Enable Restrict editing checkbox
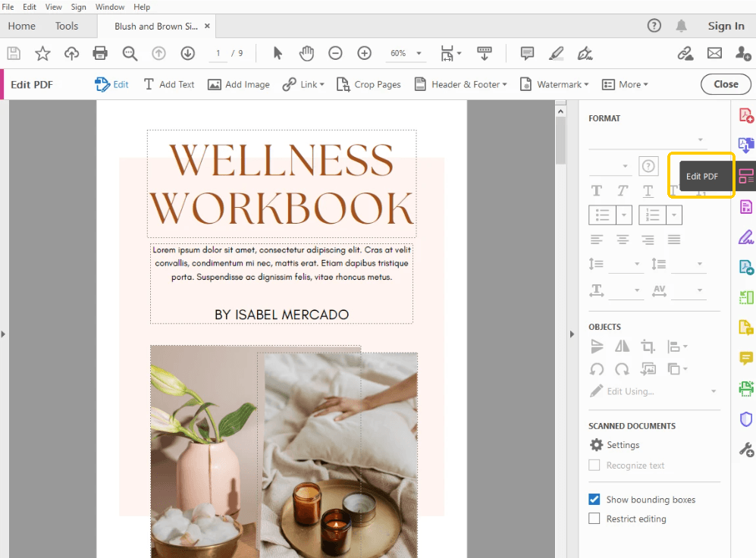The height and width of the screenshot is (558, 756). point(594,519)
